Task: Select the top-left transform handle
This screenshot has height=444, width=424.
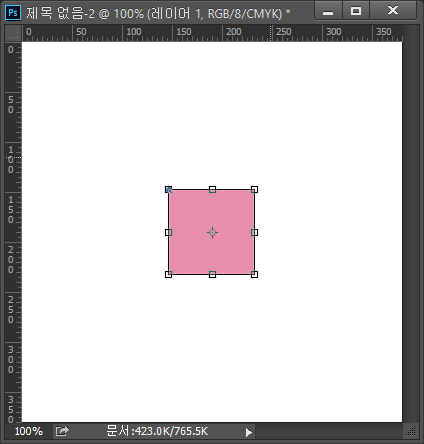Action: (169, 190)
